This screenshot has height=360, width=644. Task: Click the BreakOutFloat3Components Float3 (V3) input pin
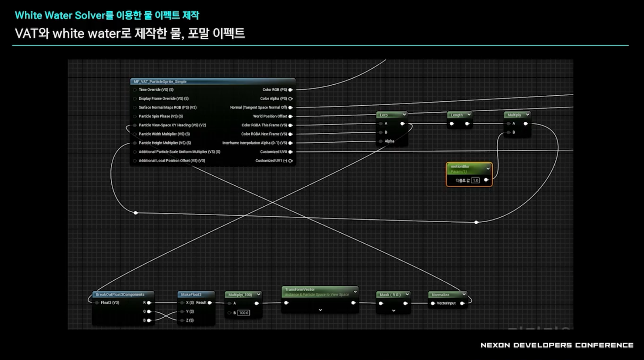(97, 303)
